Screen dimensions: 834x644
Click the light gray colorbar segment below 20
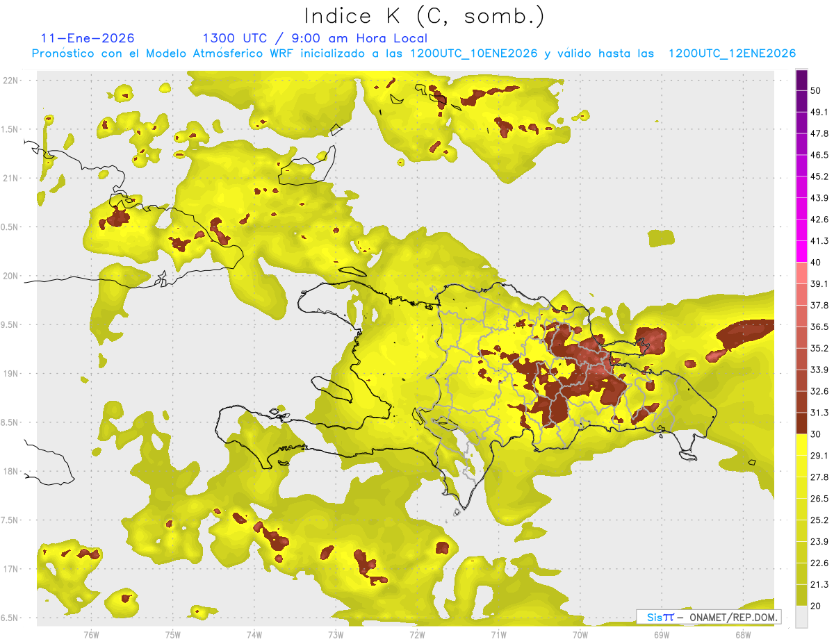(x=801, y=618)
